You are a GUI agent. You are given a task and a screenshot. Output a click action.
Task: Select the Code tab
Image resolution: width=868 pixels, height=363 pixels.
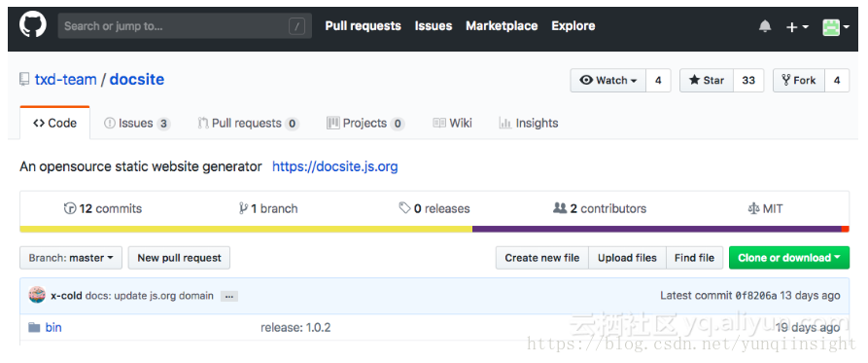pos(54,123)
